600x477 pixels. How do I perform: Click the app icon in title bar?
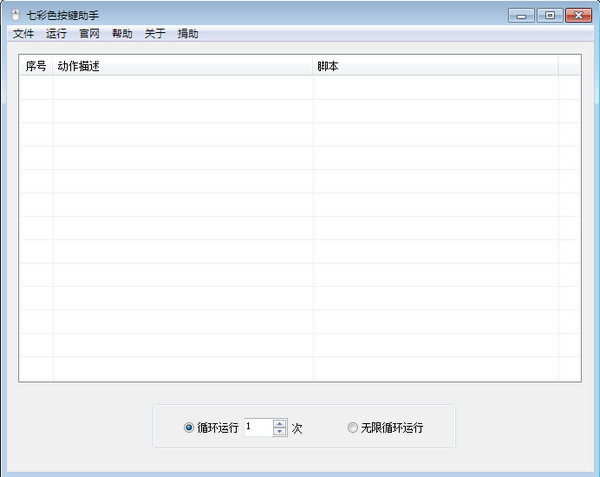15,15
